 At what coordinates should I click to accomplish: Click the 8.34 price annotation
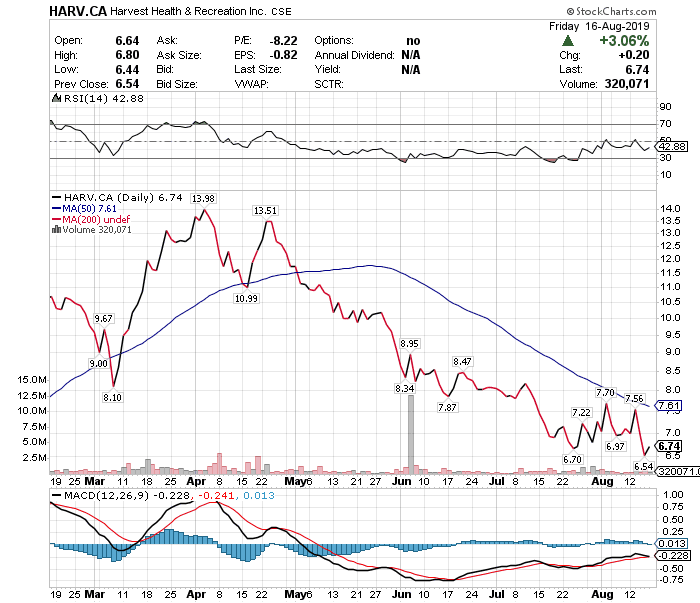pyautogui.click(x=404, y=388)
